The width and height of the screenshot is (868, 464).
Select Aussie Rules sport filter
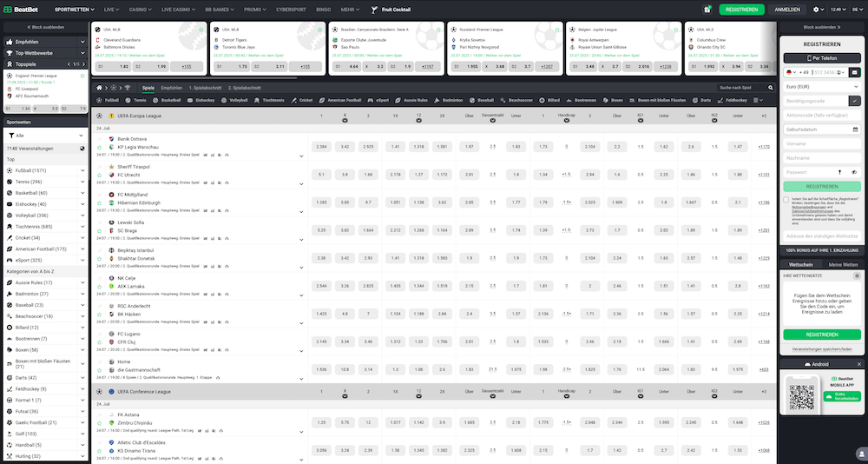click(x=411, y=100)
